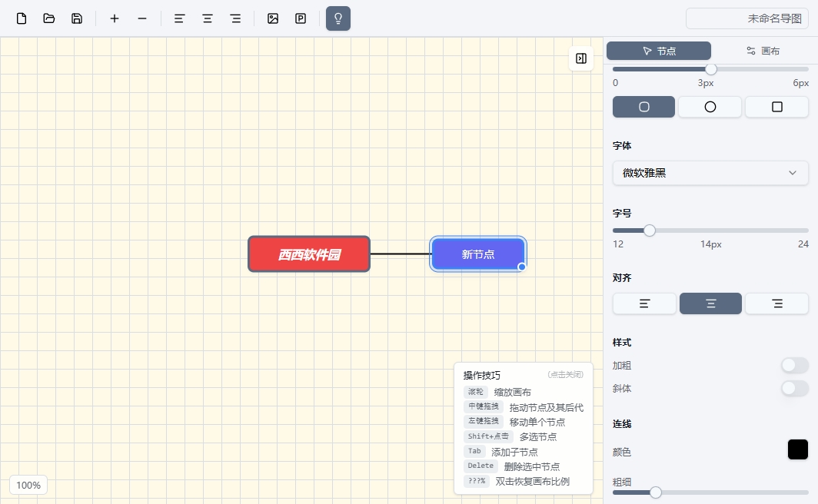Select rounded rectangle node shape
Screen dimensions: 818x504
pyautogui.click(x=643, y=107)
